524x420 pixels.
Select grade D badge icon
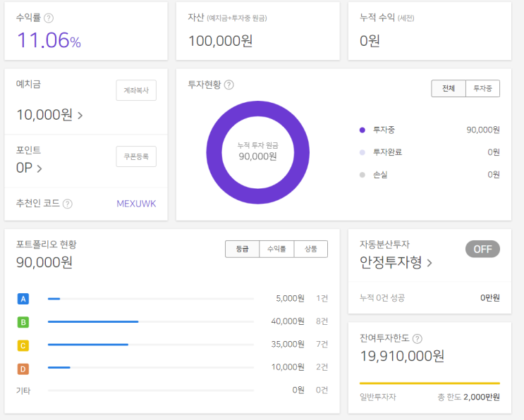click(x=23, y=369)
